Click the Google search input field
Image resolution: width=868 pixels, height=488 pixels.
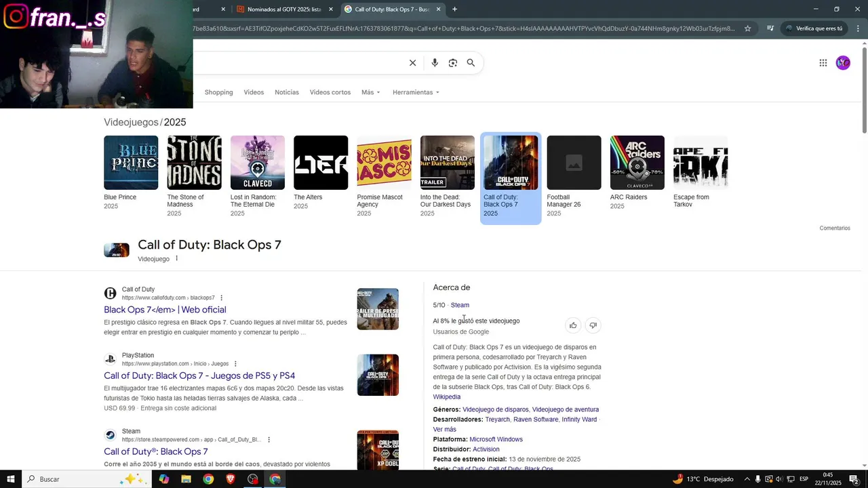pos(298,63)
